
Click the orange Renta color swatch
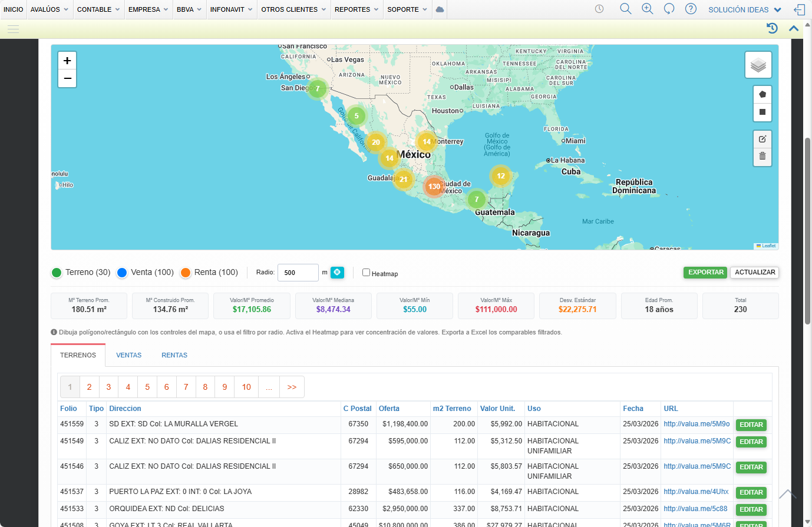(x=186, y=273)
